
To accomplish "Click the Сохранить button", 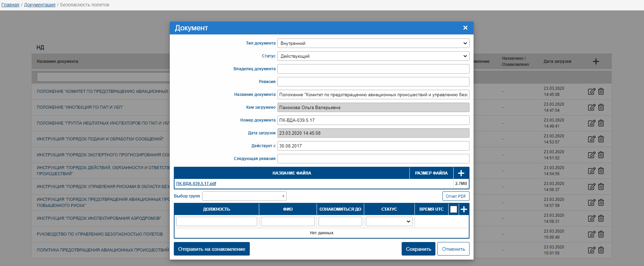I will tap(418, 249).
